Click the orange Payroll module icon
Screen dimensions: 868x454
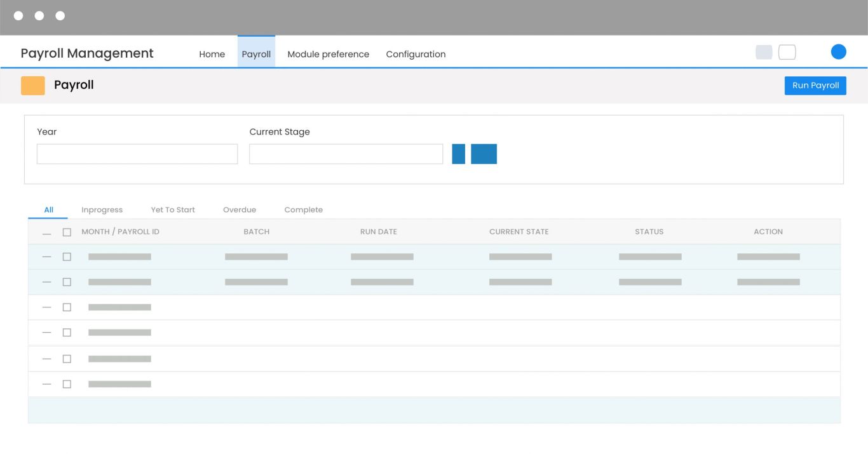32,84
